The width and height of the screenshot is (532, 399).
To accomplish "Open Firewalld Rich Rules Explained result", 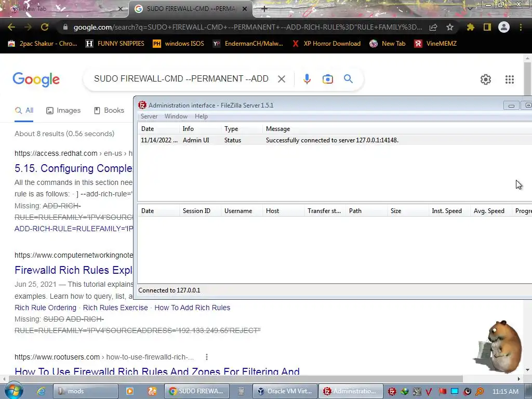I will point(74,270).
